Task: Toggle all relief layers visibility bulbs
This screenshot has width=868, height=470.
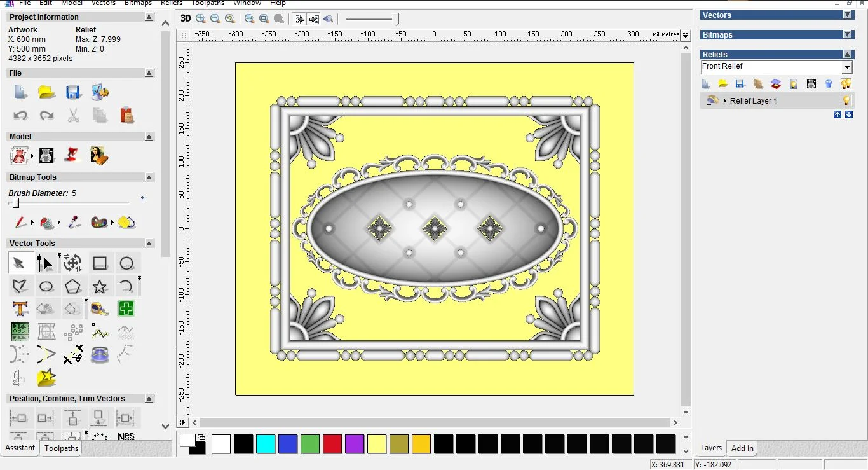Action: (846, 84)
